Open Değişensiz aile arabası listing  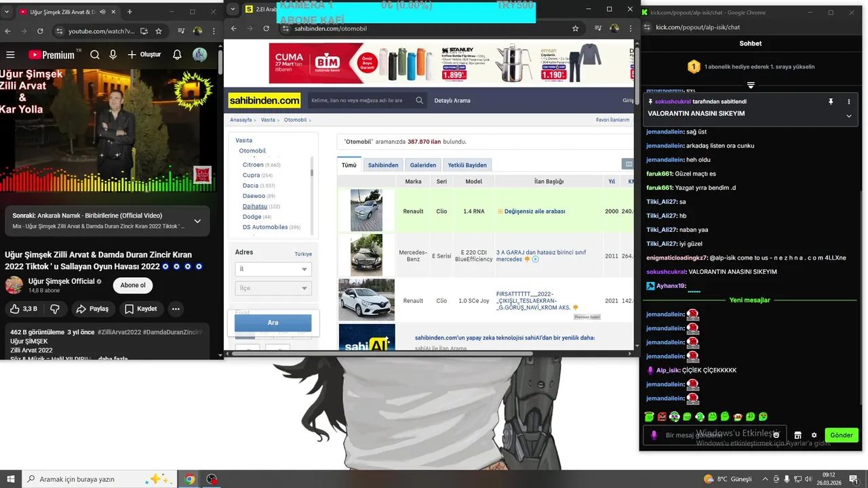[x=535, y=211]
